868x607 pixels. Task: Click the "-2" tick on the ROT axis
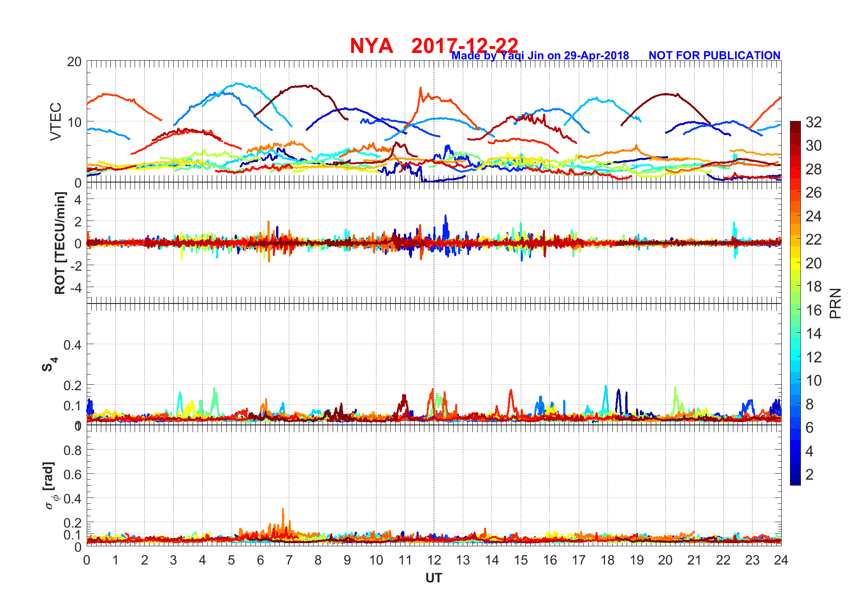(x=76, y=266)
